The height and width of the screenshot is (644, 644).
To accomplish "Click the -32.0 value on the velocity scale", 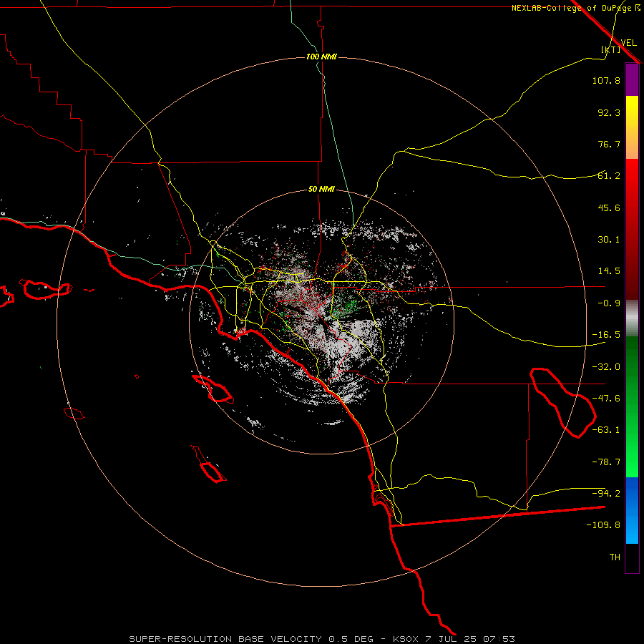I will coord(606,367).
